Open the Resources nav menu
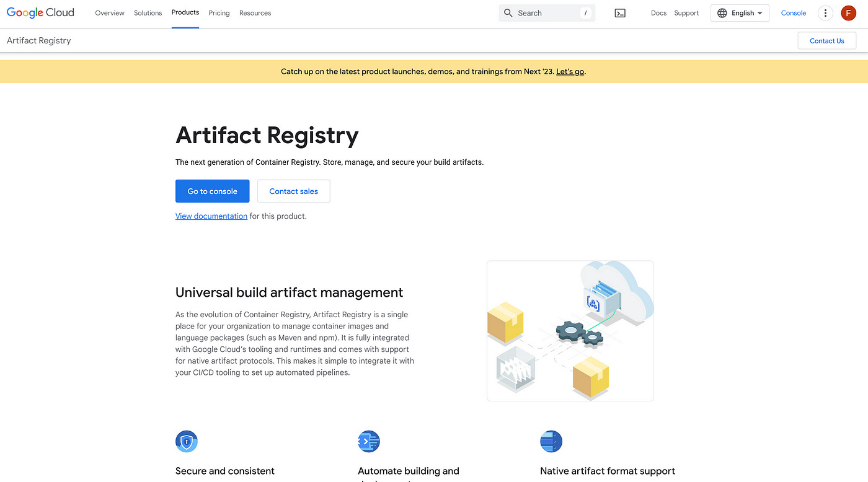This screenshot has width=868, height=482. tap(255, 13)
